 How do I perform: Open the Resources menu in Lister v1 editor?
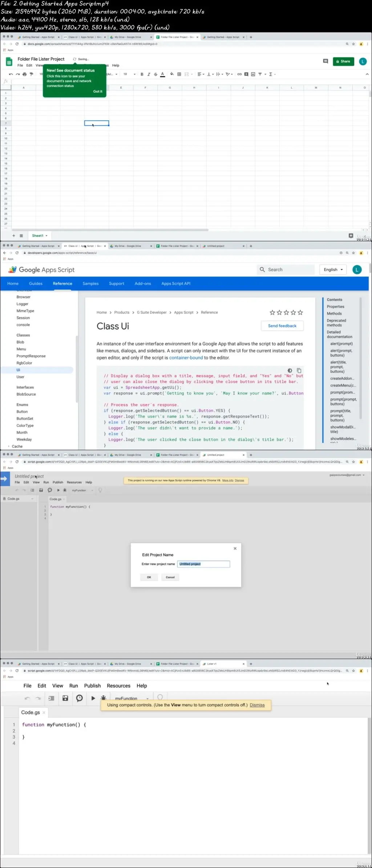coord(118,686)
